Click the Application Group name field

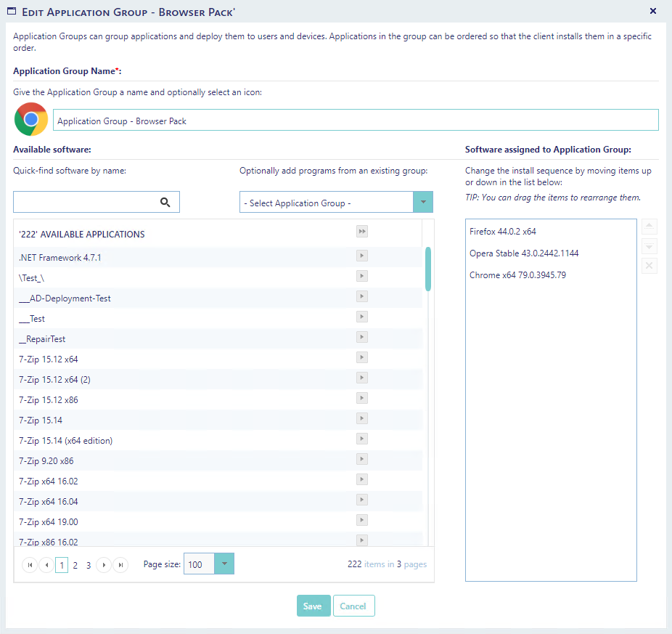[356, 121]
